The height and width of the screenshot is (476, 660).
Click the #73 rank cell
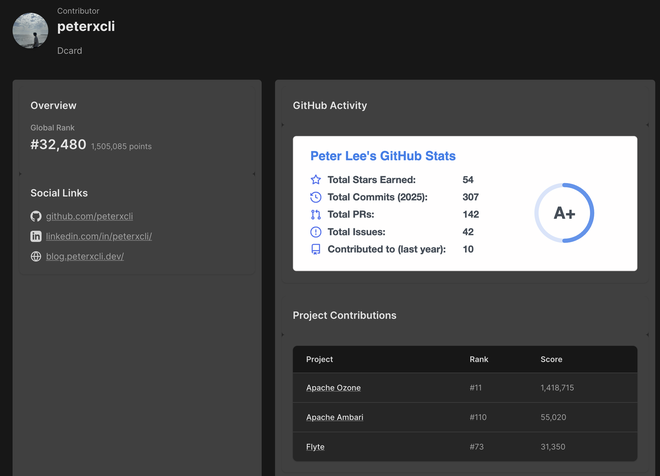pos(476,447)
